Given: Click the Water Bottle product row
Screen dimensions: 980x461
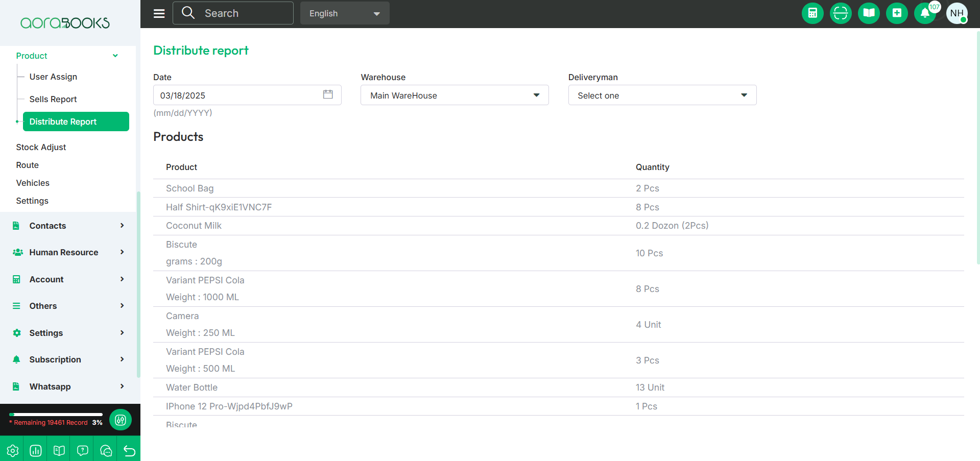Looking at the screenshot, I should [x=559, y=387].
